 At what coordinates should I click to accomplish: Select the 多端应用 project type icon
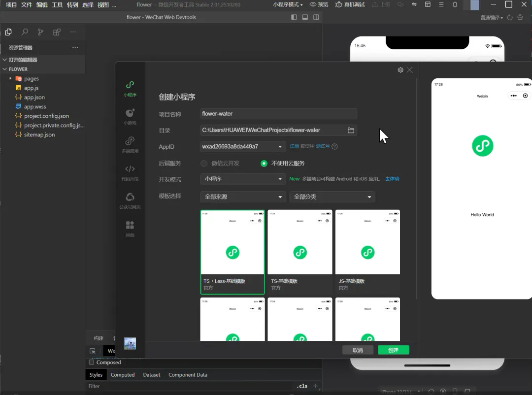click(130, 145)
